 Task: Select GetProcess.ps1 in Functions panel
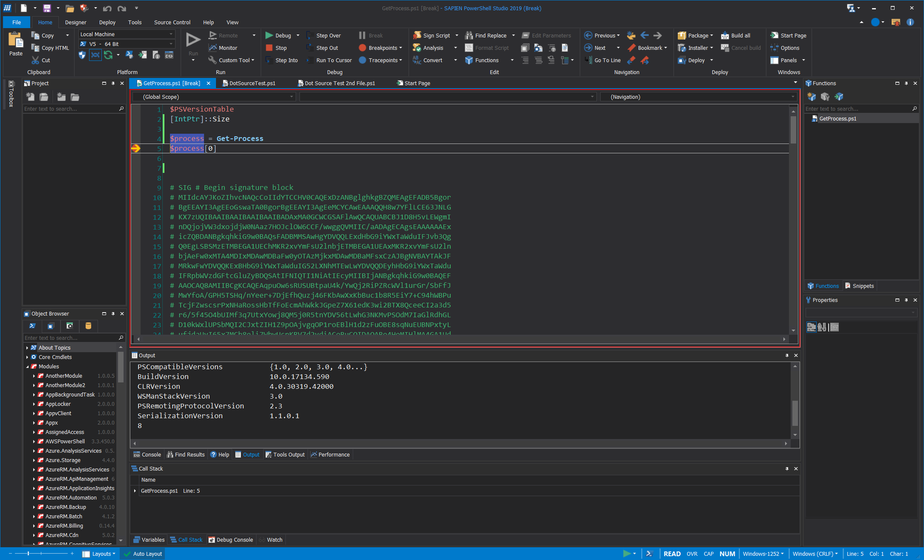tap(838, 118)
